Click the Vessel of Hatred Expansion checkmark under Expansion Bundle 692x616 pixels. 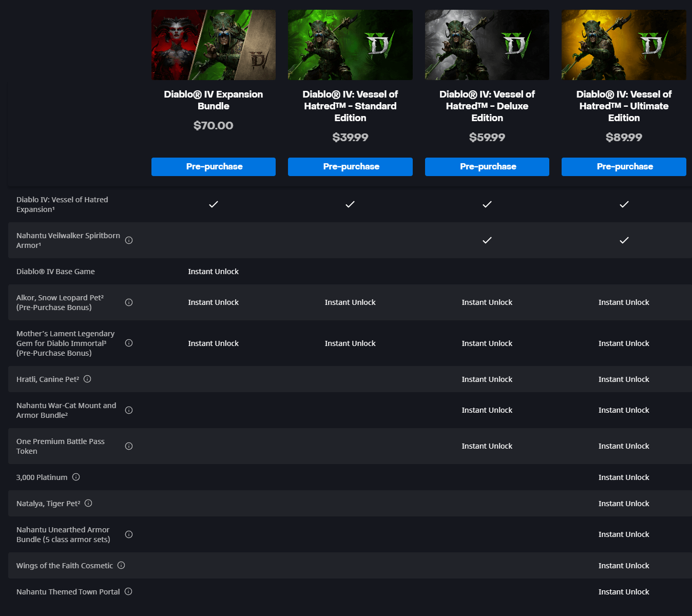tap(214, 204)
